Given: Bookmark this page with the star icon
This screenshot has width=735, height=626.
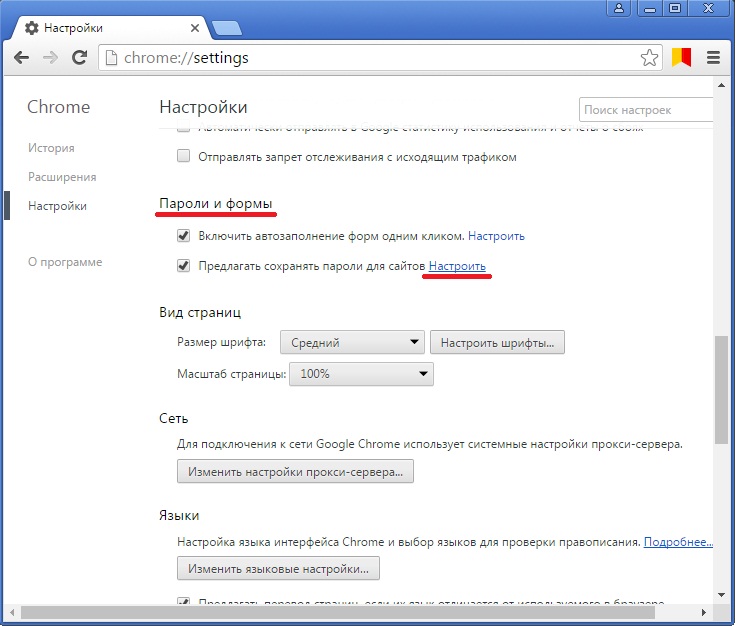Looking at the screenshot, I should [650, 58].
